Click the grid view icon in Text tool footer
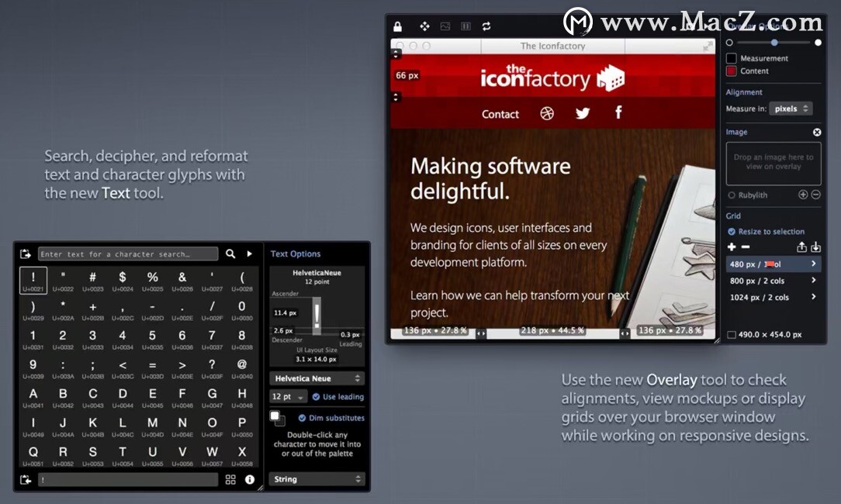The height and width of the screenshot is (504, 841). click(230, 479)
